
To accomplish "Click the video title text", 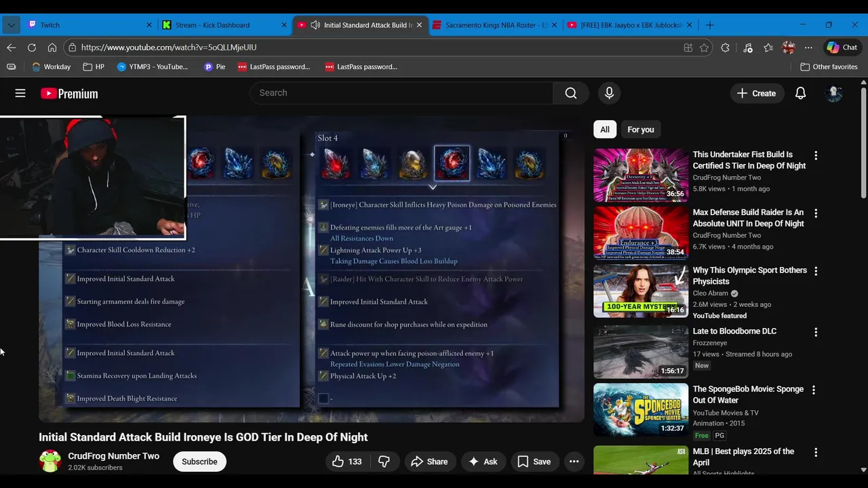I will (203, 437).
